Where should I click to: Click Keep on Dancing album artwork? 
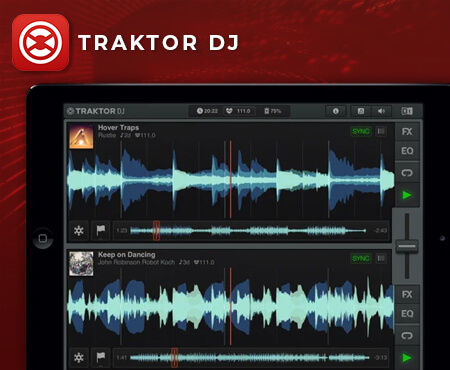point(81,263)
